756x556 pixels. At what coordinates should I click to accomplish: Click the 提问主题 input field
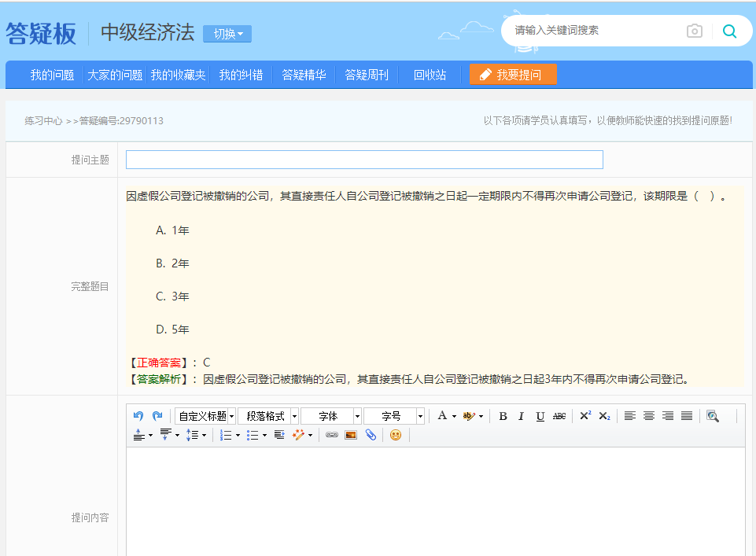[363, 159]
